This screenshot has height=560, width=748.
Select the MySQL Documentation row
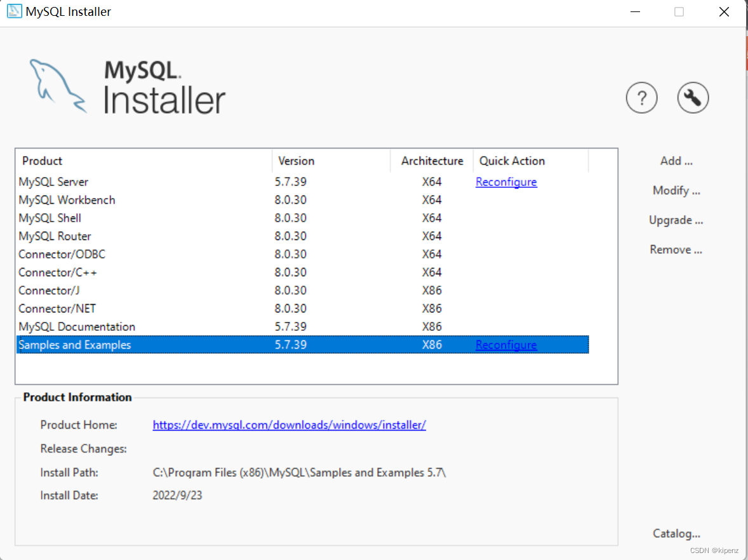[x=77, y=326]
